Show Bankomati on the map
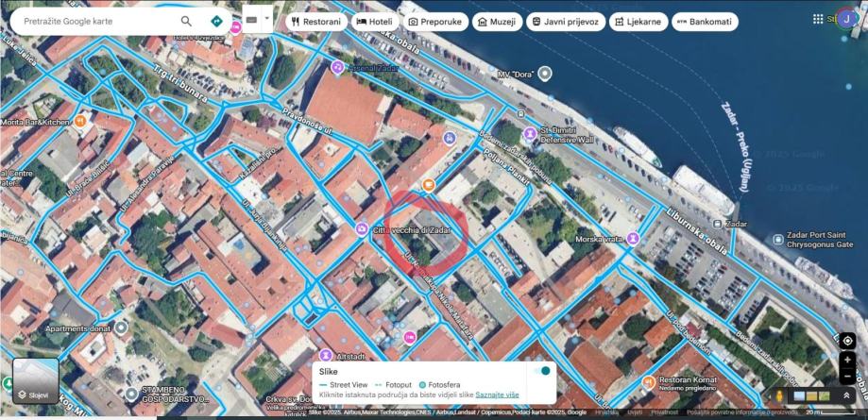 click(705, 22)
